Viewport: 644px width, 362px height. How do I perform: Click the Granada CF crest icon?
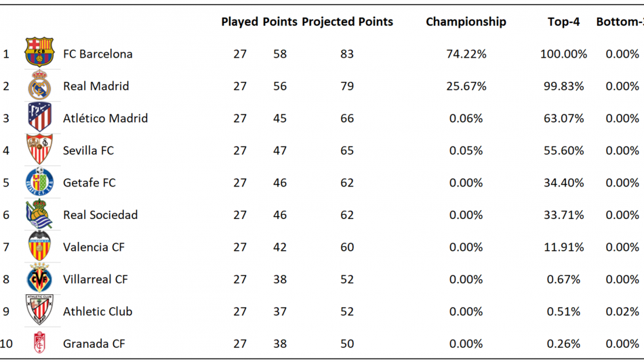(39, 342)
